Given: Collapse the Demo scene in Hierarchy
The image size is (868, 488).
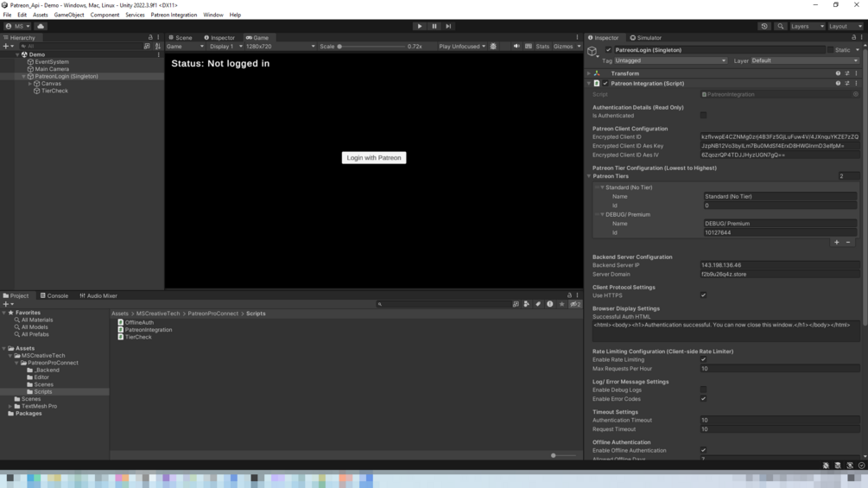Looking at the screenshot, I should click(x=17, y=54).
